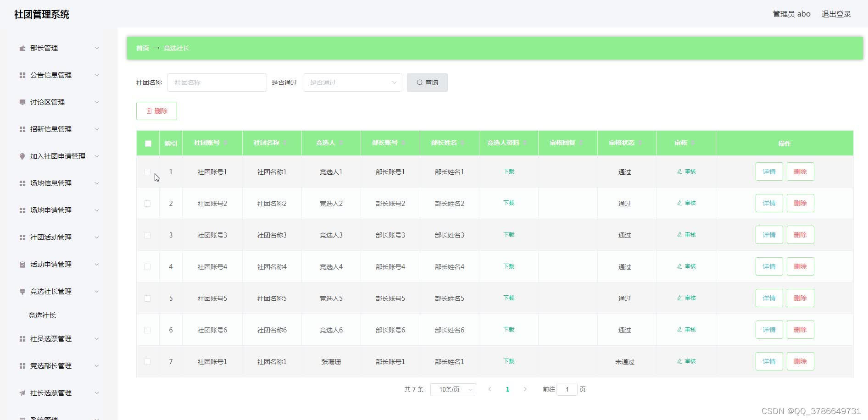The image size is (868, 420).
Task: Click the 社长选票管理 paper-plane icon
Action: pyautogui.click(x=22, y=393)
